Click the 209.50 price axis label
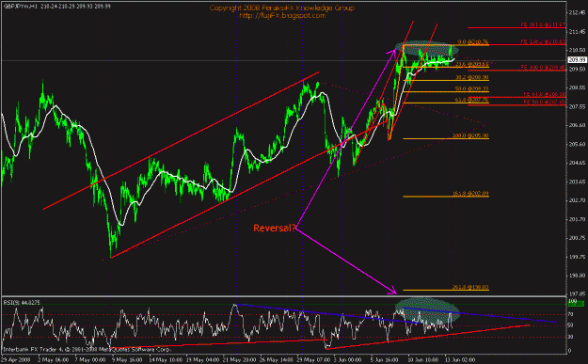588x364 pixels. (577, 69)
